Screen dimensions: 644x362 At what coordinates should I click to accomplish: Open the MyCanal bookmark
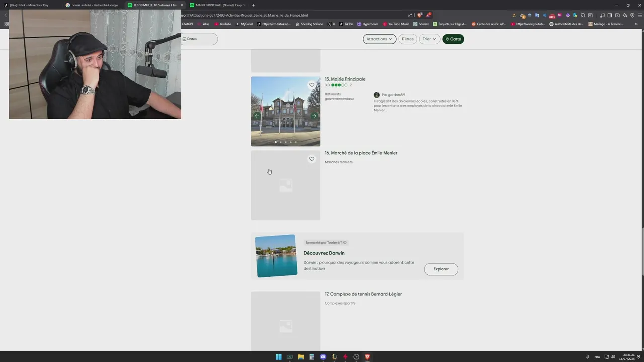245,24
